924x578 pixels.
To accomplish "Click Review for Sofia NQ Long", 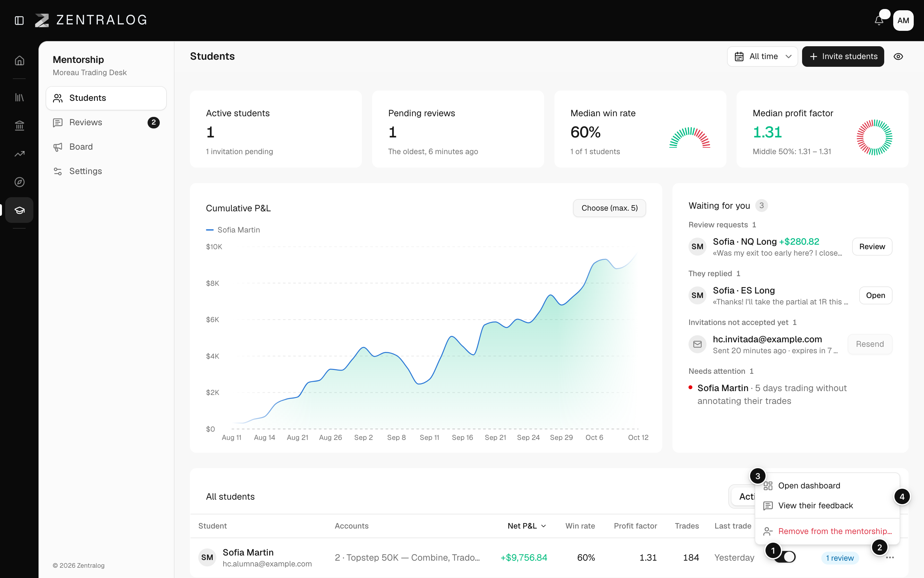I will [x=872, y=247].
